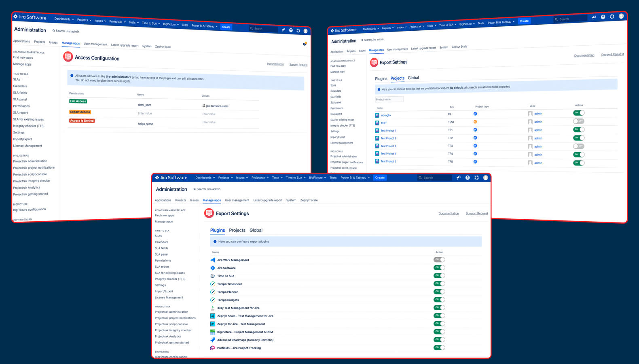Click the Zephyr Scale plugin icon
Screen dimensions: 639x364
[x=213, y=316]
